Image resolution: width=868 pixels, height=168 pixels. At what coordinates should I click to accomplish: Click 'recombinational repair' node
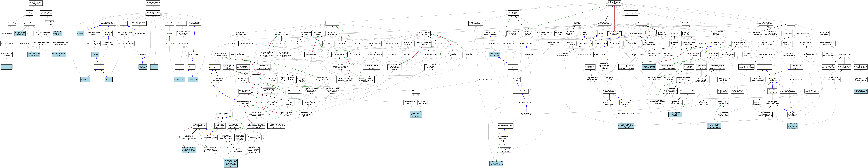409,102
